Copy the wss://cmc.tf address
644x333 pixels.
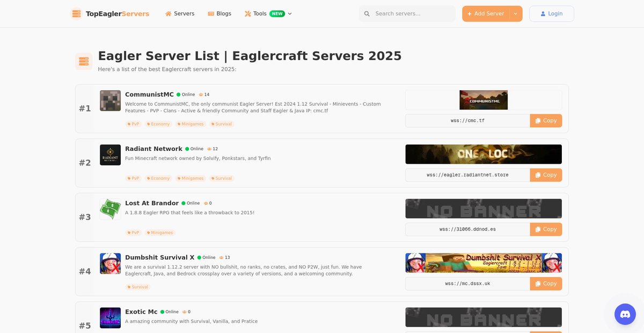point(546,121)
